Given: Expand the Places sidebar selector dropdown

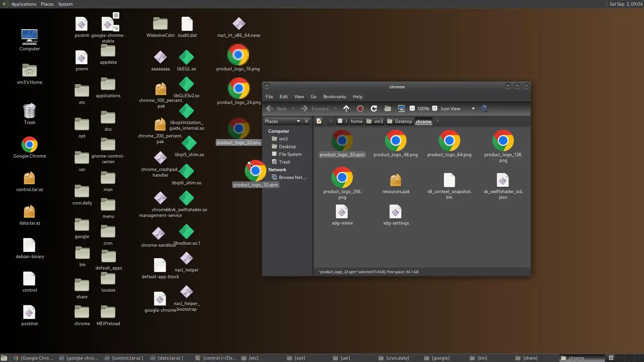Looking at the screenshot, I should coord(298,121).
